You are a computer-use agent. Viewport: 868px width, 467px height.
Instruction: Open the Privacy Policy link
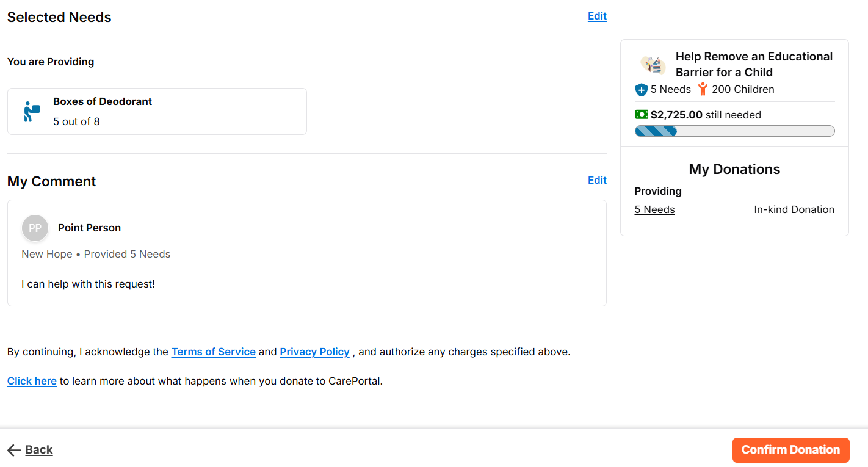click(314, 352)
